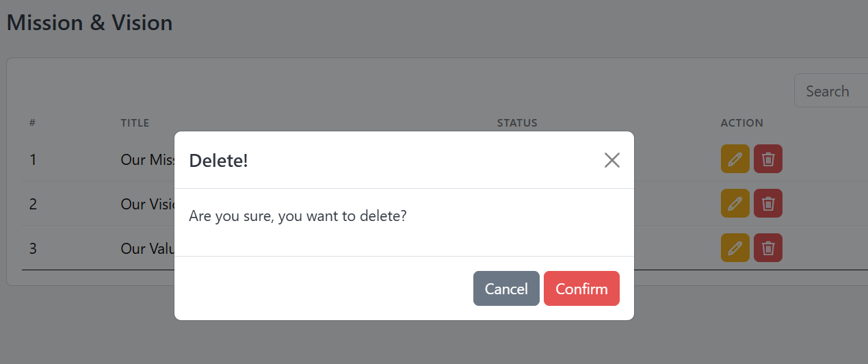Click the 'Delete!' dialog title text
The width and height of the screenshot is (868, 364).
point(218,161)
